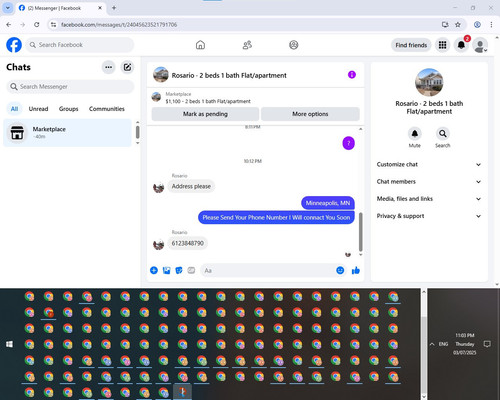Image resolution: width=500 pixels, height=400 pixels.
Task: Click Mark as pending button
Action: 205,114
